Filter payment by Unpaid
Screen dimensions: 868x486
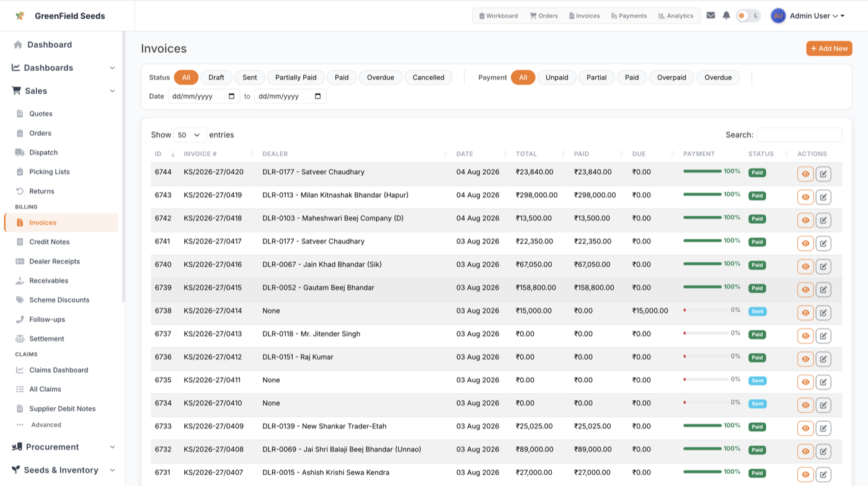coord(557,77)
